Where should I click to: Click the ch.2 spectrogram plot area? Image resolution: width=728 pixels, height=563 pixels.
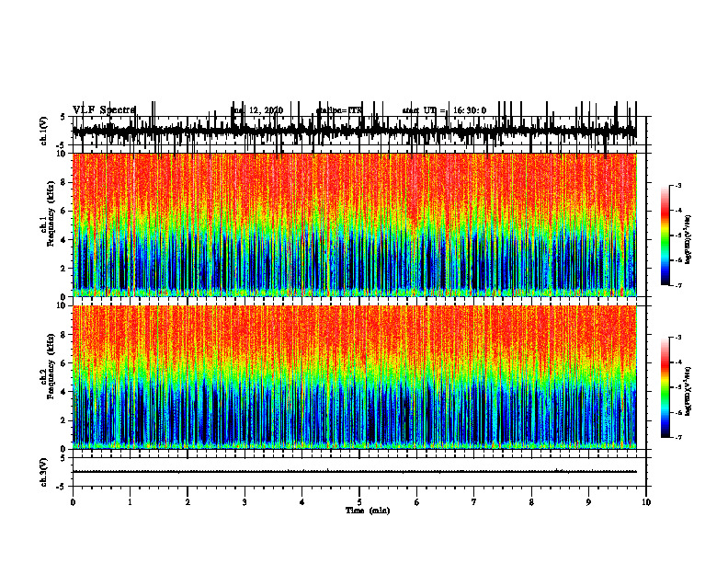pos(354,377)
